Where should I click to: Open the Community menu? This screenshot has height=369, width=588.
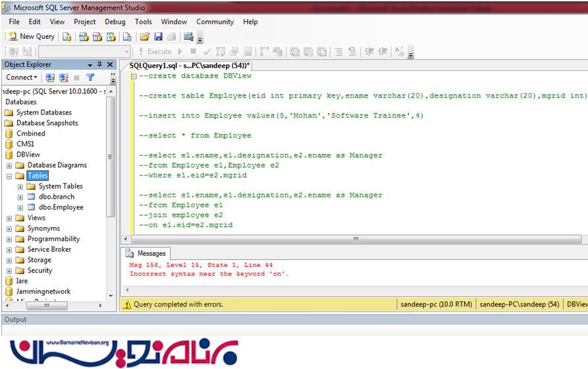pyautogui.click(x=215, y=22)
